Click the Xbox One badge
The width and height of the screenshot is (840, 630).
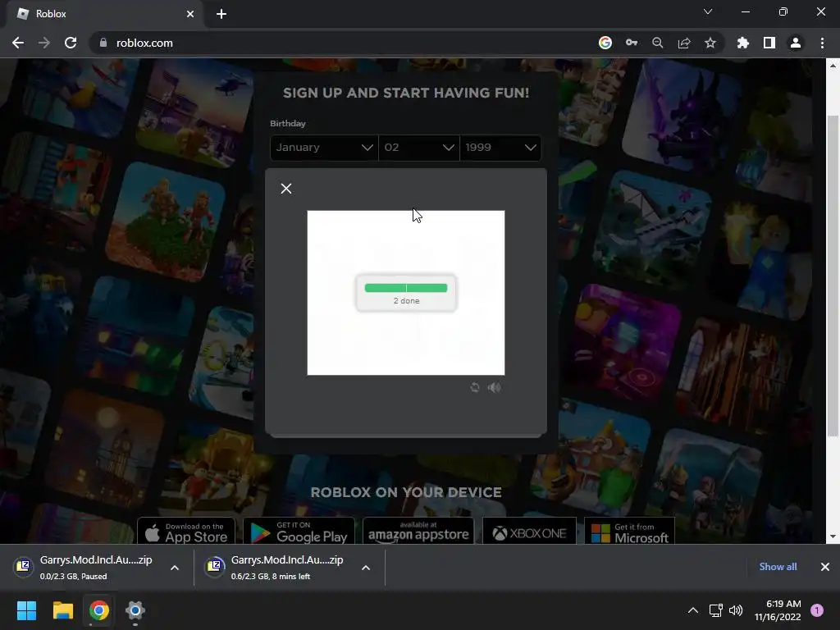point(529,531)
